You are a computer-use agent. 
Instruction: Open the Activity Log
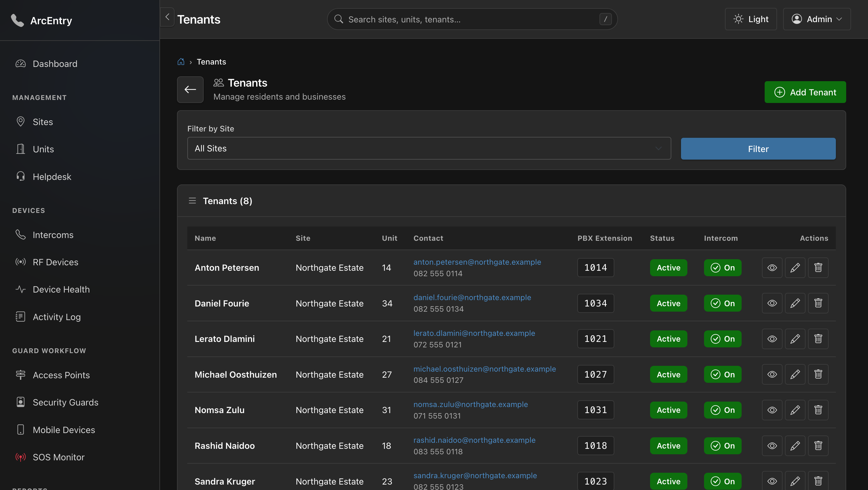(x=79, y=317)
